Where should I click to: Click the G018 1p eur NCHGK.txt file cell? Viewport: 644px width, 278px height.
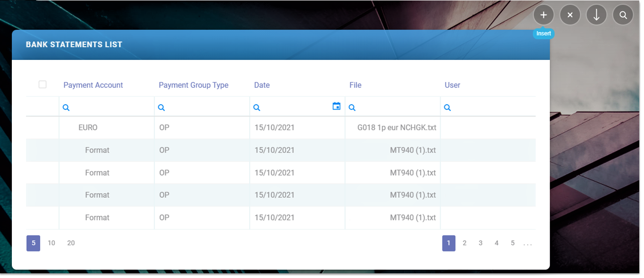pyautogui.click(x=397, y=127)
